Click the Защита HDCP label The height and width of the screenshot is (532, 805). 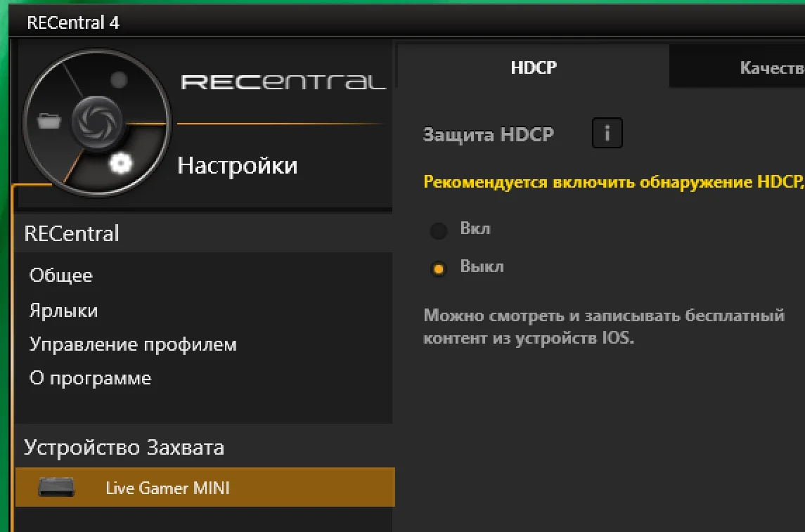point(488,134)
